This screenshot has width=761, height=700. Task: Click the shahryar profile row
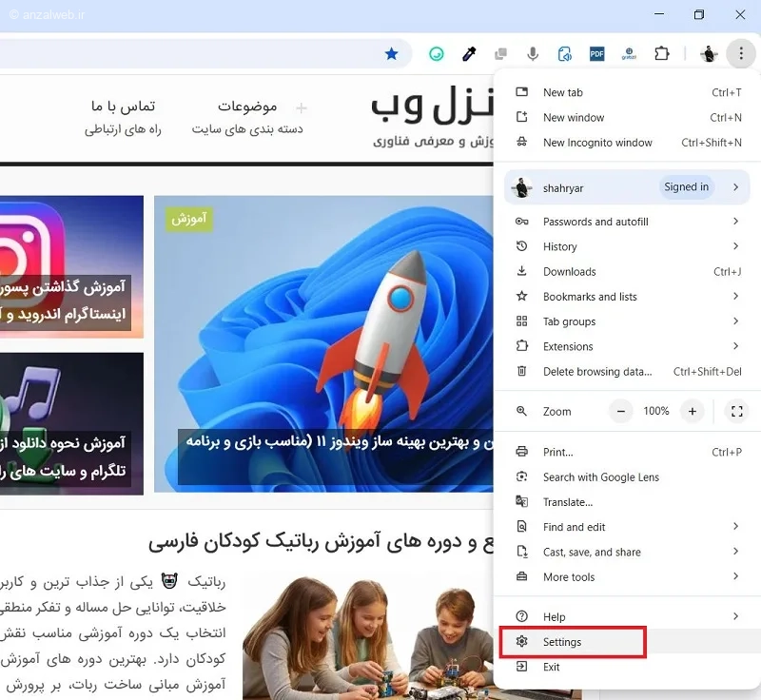coord(627,187)
